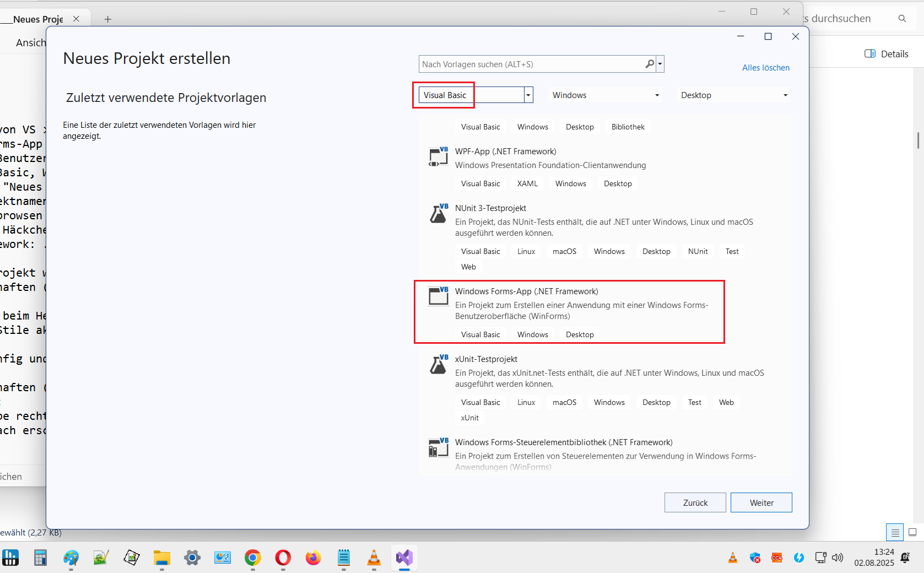
Task: Open Windows Security shield icon in system tray
Action: tap(755, 558)
